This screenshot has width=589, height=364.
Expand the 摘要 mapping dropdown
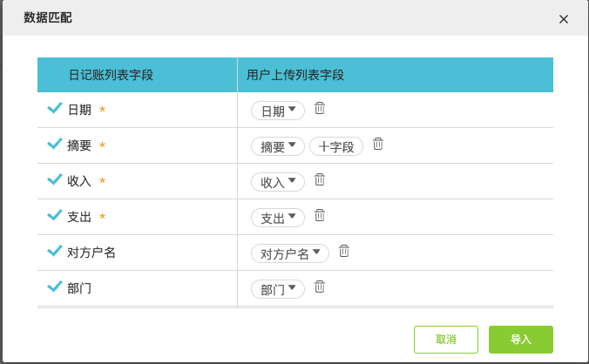click(278, 146)
